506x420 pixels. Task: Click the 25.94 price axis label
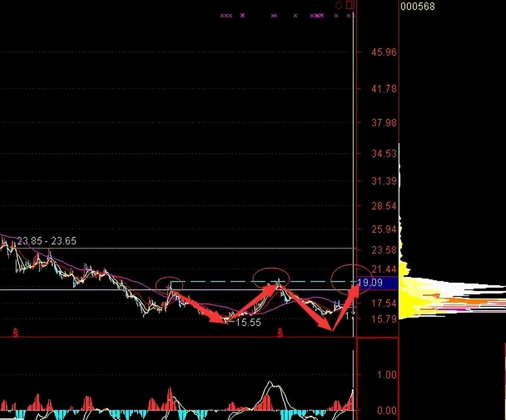pyautogui.click(x=384, y=229)
